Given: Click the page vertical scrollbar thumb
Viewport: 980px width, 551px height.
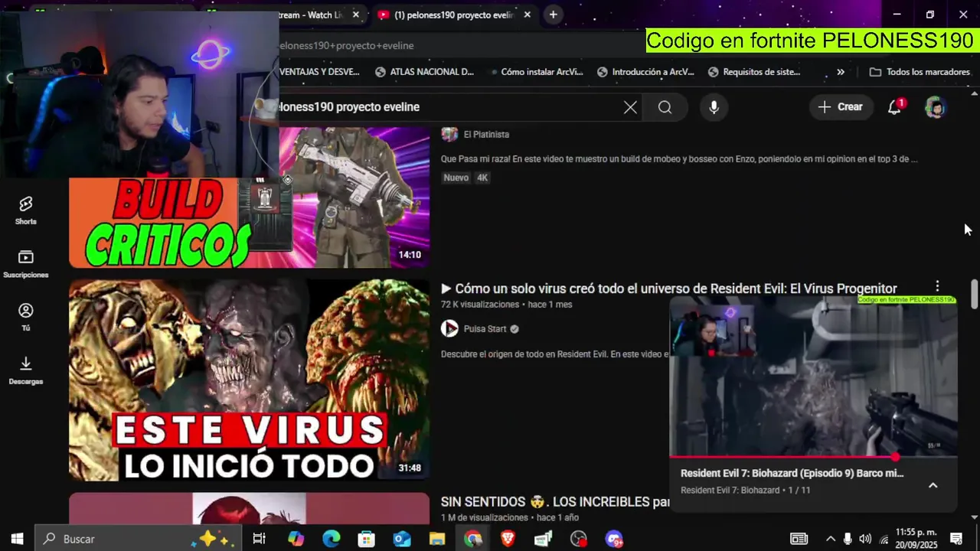Looking at the screenshot, I should 975,295.
